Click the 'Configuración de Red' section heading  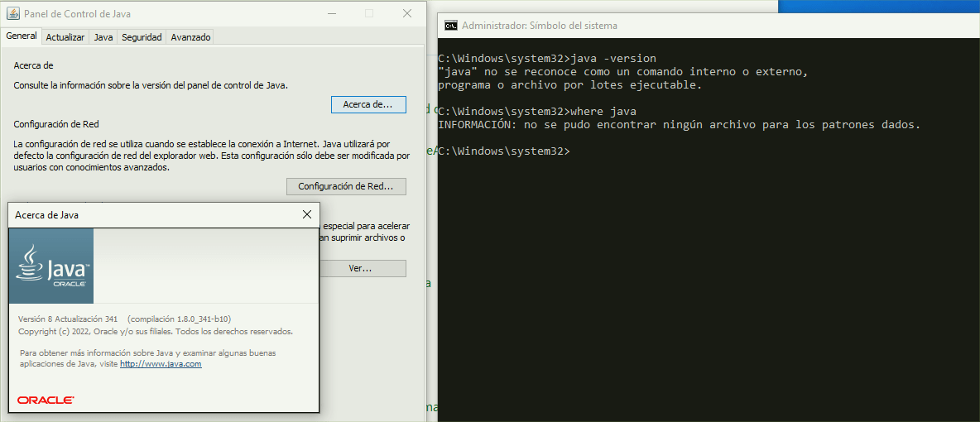click(56, 124)
